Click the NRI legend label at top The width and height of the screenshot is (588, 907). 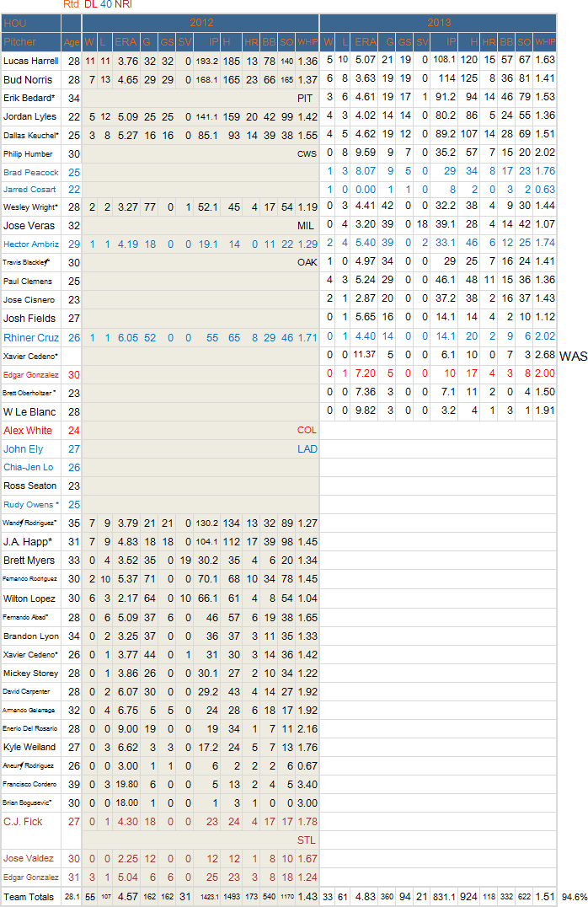pyautogui.click(x=123, y=4)
